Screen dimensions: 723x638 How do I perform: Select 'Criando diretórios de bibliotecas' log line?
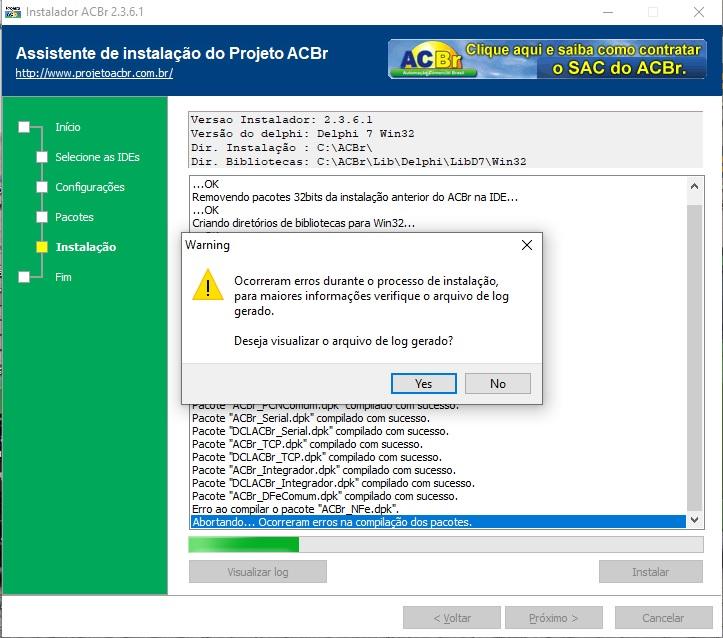[438, 223]
